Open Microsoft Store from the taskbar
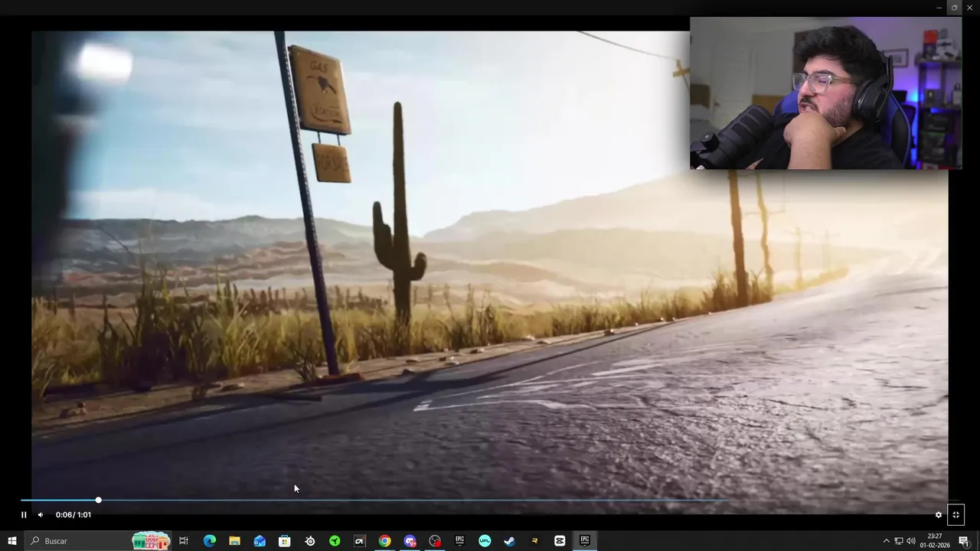 pos(285,541)
